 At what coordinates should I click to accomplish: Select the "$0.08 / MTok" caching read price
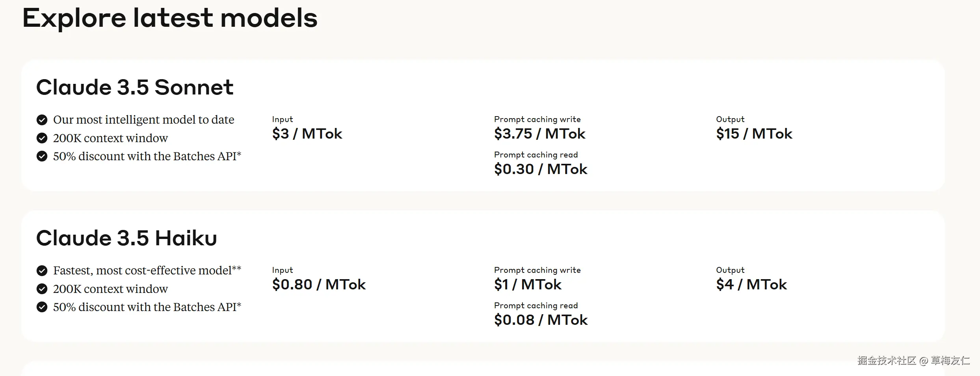pos(541,320)
